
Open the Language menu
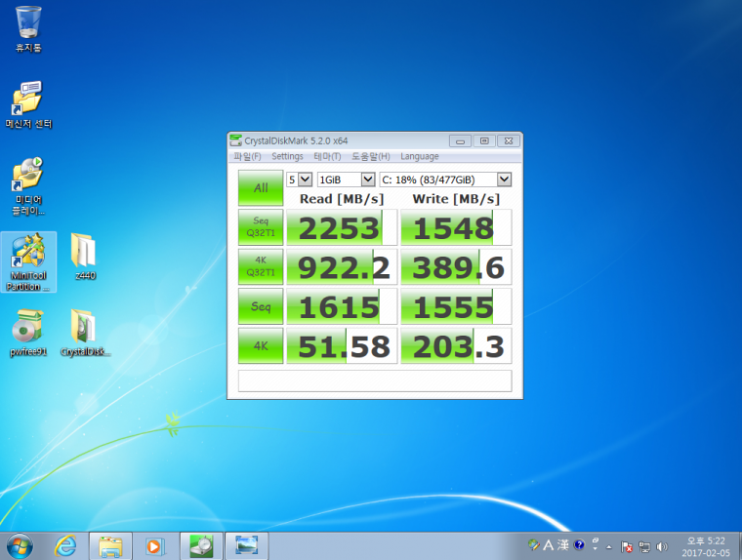pos(419,156)
